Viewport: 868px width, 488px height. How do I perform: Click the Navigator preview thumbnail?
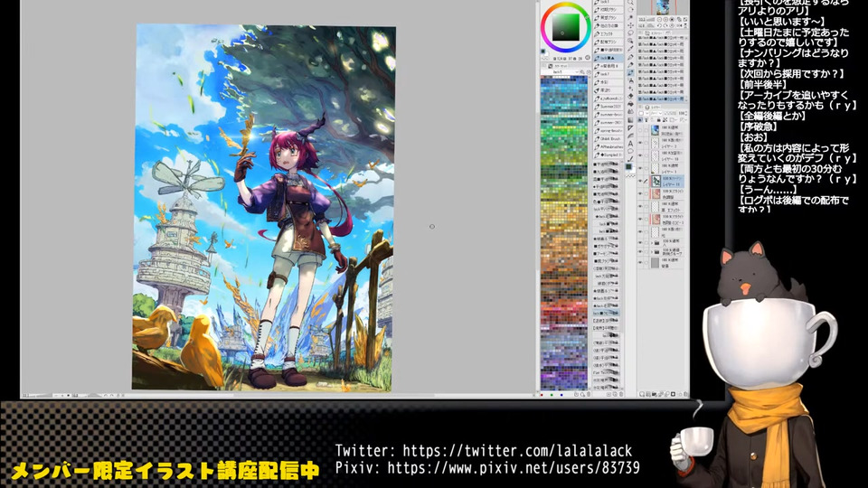[664, 7]
